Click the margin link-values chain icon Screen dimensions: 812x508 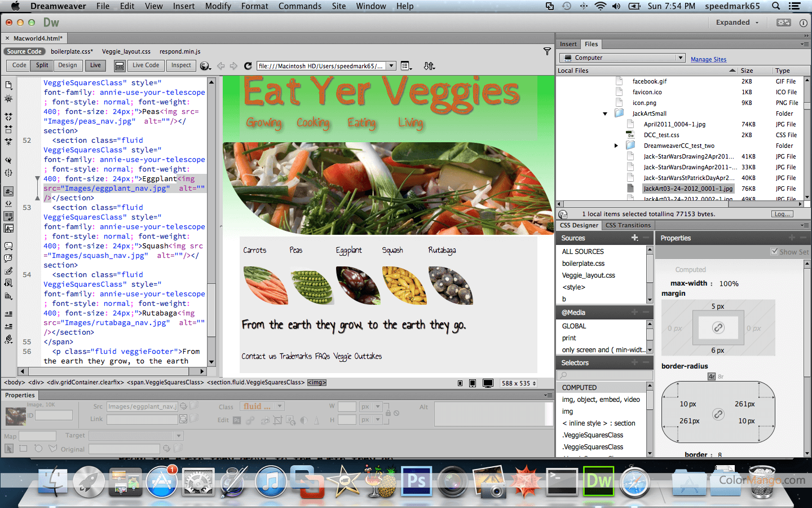pos(718,328)
